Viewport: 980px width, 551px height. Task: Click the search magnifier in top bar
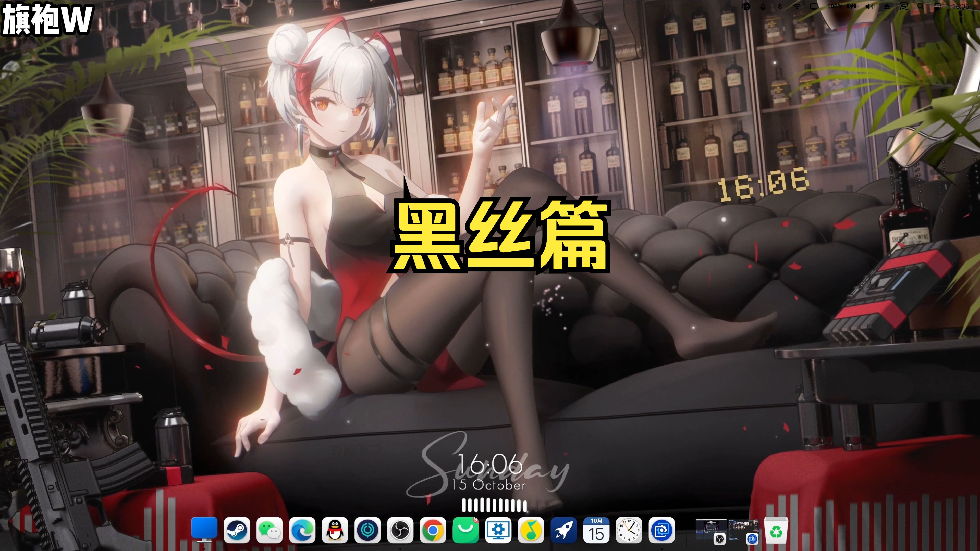(x=920, y=6)
